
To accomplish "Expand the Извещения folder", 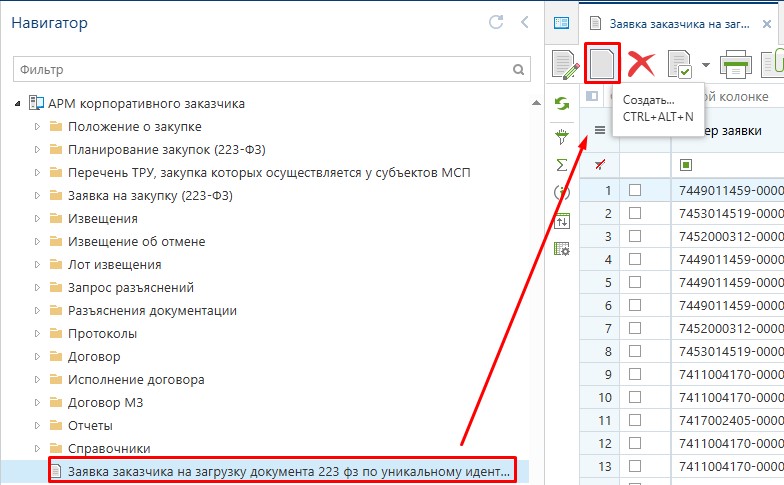I will coord(37,218).
